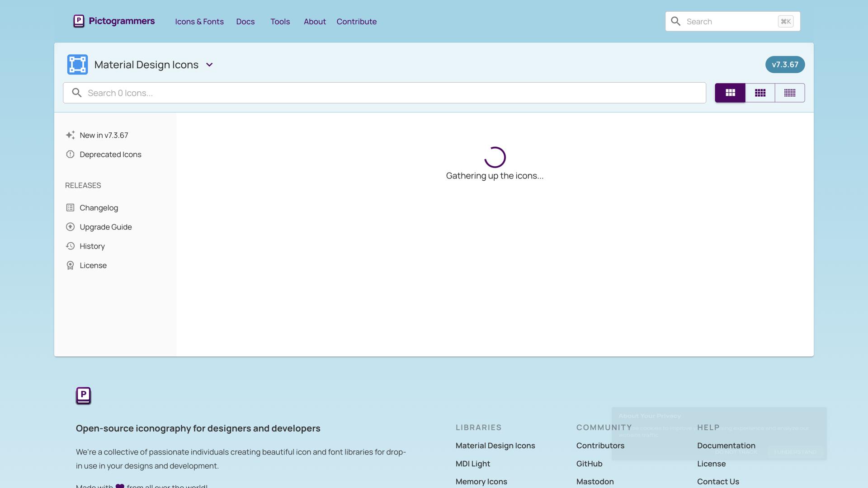Select Icons & Fonts in the navigation bar
Viewport: 868px width, 488px height.
(199, 21)
